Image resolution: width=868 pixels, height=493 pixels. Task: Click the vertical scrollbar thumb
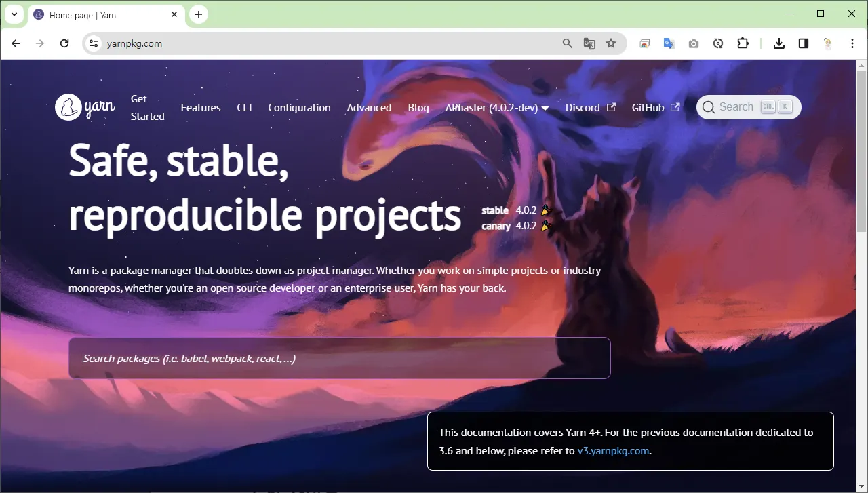tap(862, 153)
